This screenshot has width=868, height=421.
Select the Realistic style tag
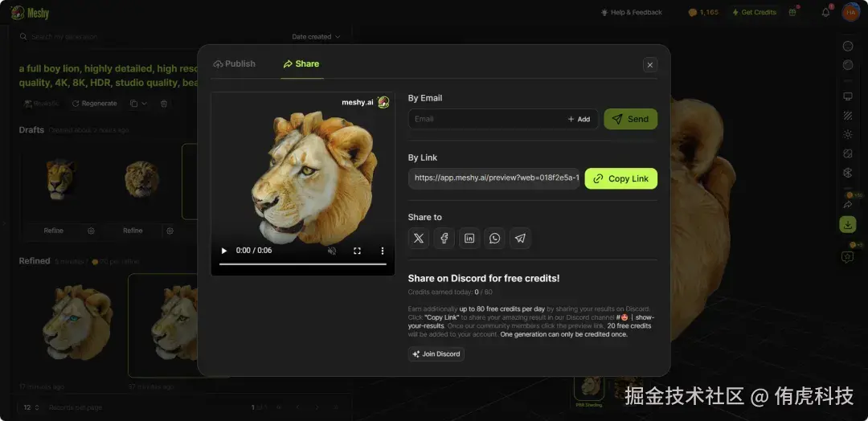point(42,104)
